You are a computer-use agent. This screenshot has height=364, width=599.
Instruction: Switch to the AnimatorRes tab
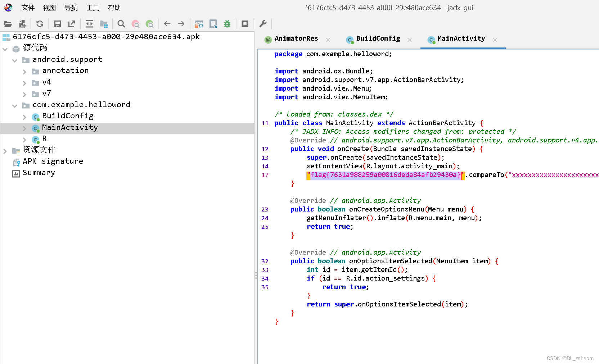click(x=296, y=38)
